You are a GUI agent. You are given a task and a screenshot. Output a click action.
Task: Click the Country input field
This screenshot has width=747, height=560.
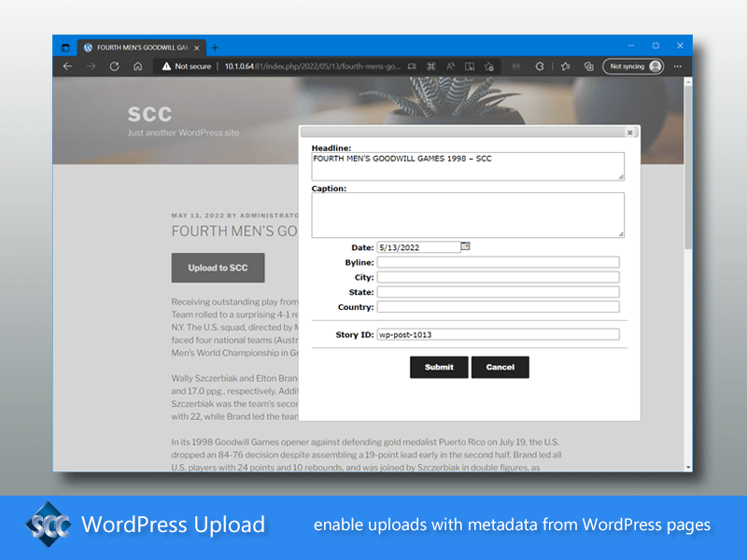click(x=499, y=307)
